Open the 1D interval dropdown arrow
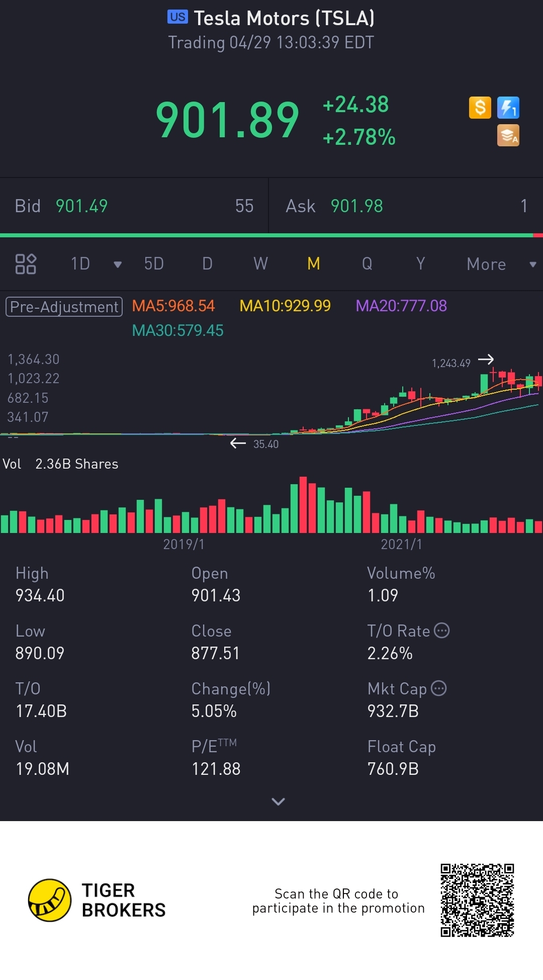The height and width of the screenshot is (980, 543). coord(118,264)
